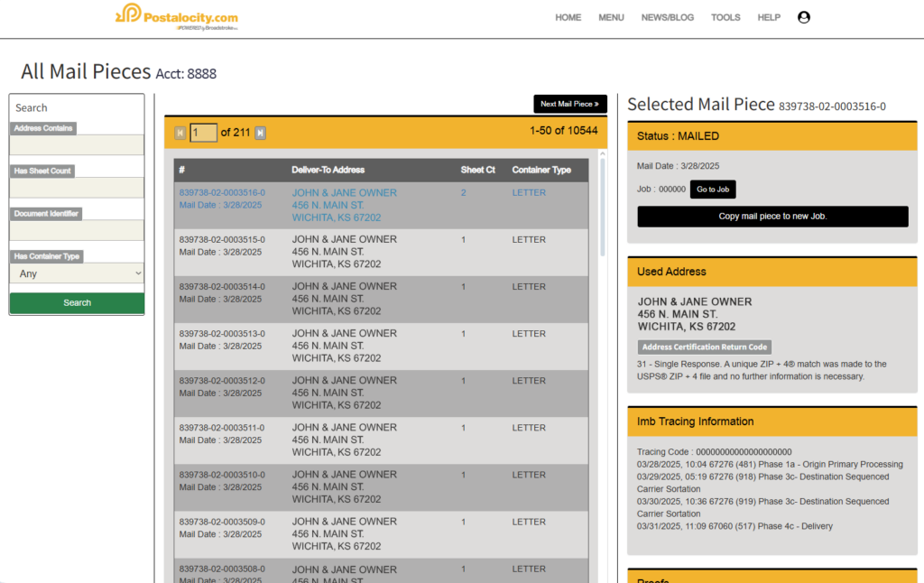Click Mail Date : 3/28/2025 in status panel
Viewport: 924px width, 583px height.
(x=678, y=166)
